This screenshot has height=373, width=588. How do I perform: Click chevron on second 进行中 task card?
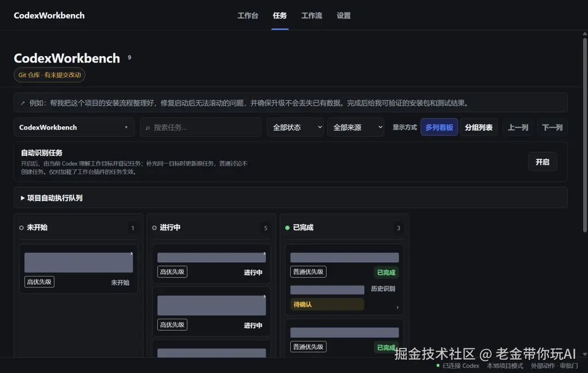pos(265,297)
